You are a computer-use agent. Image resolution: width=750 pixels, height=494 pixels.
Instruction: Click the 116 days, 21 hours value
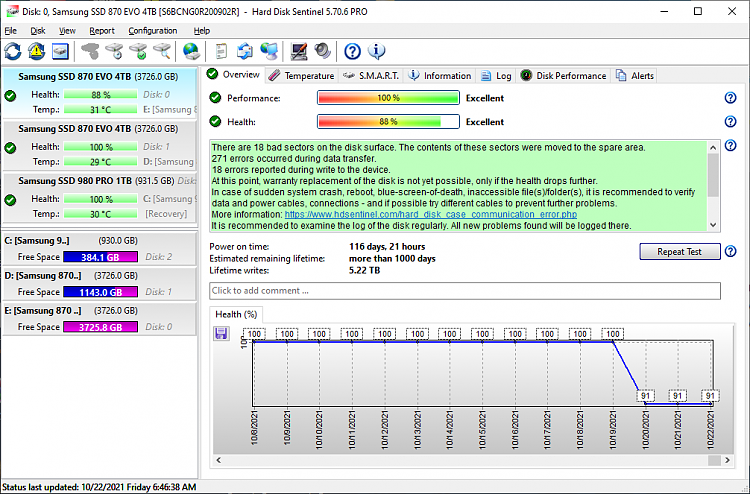coord(387,246)
